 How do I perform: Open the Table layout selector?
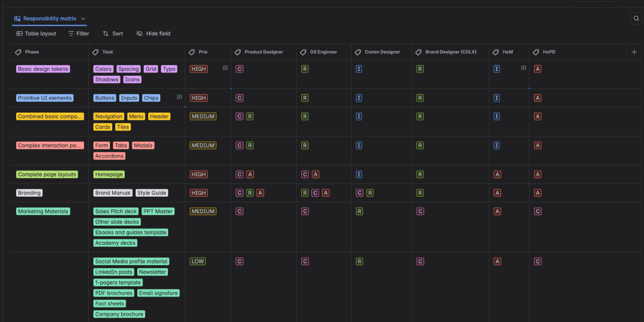(x=36, y=34)
